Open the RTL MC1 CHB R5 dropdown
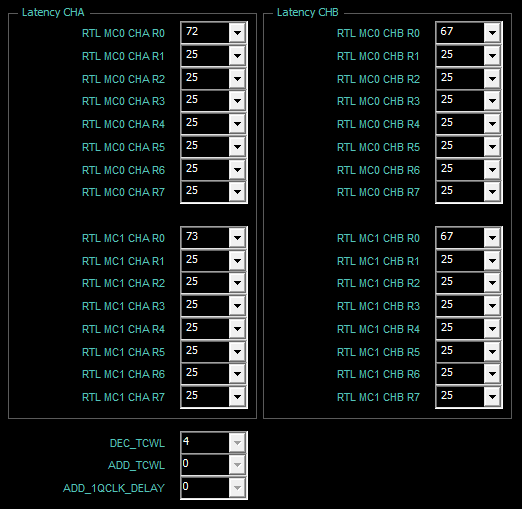 (x=492, y=352)
